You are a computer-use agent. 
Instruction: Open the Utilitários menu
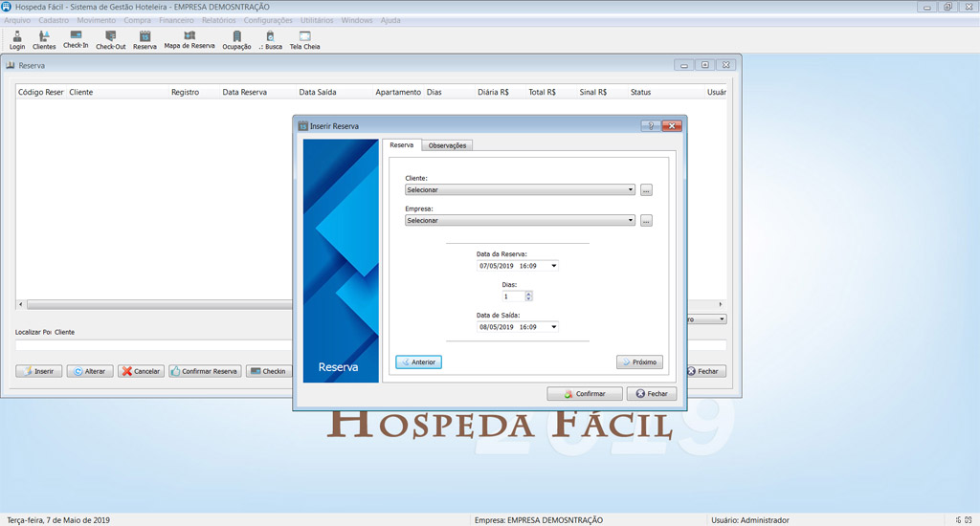[317, 20]
